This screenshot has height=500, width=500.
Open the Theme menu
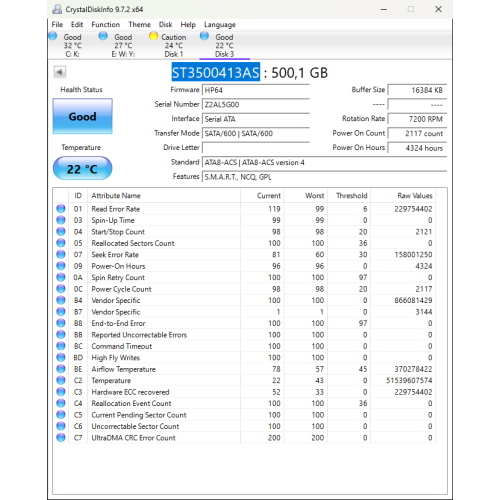click(x=139, y=24)
